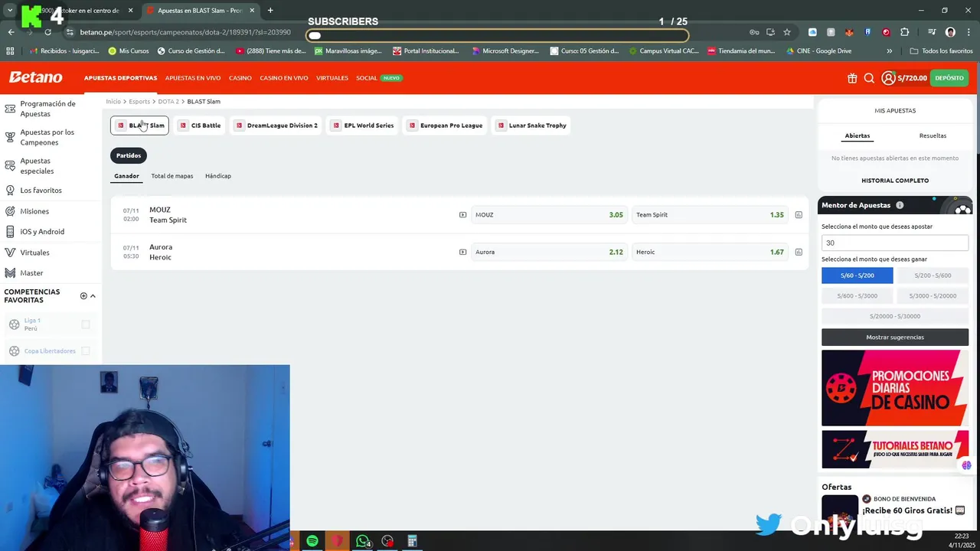The width and height of the screenshot is (980, 551).
Task: Open Apuestas especiales sidebar icon
Action: point(10,166)
